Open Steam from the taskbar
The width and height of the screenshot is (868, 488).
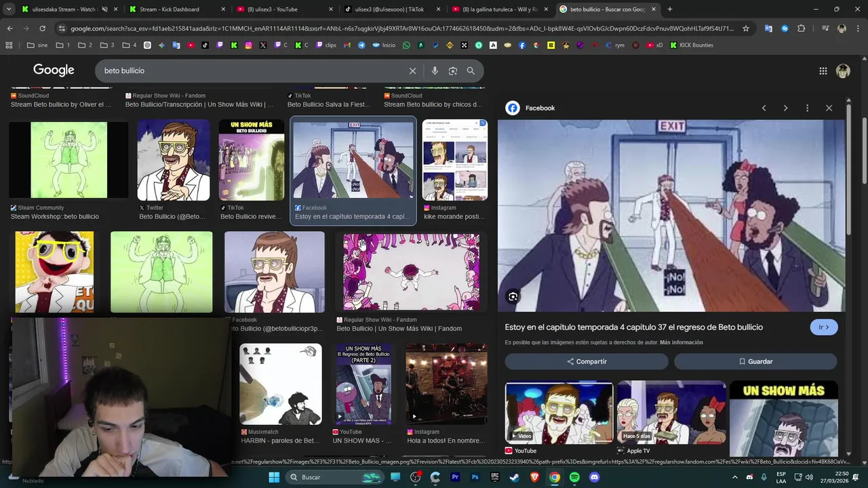point(515,477)
